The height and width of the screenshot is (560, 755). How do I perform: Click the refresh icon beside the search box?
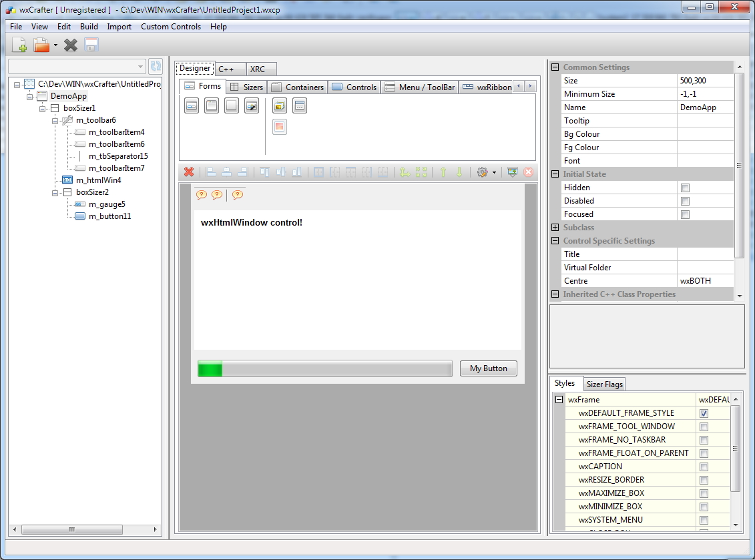(x=156, y=66)
